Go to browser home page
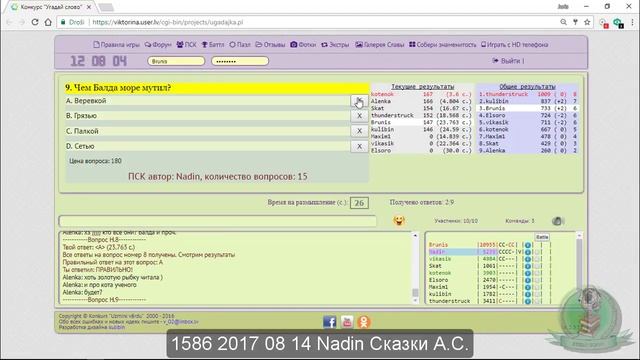 pos(48,22)
